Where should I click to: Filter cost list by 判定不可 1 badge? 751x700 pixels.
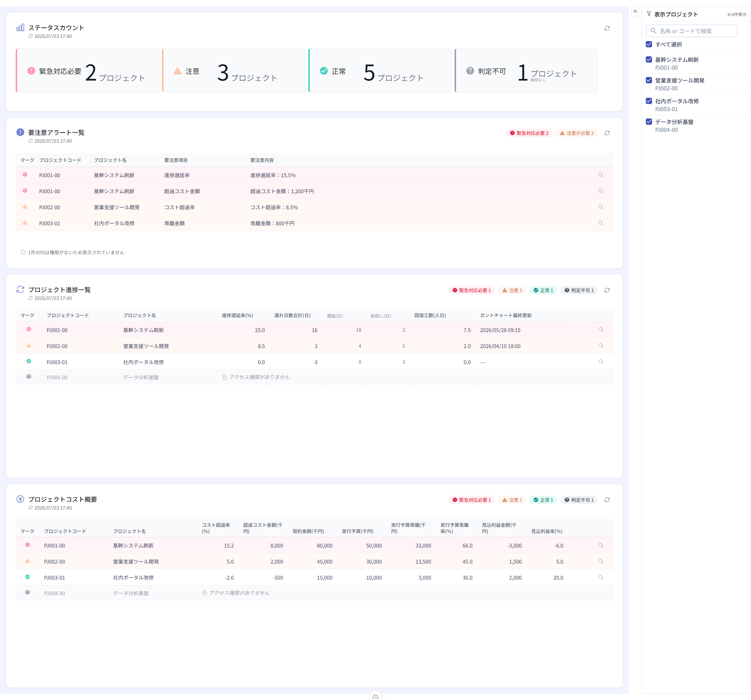[579, 500]
